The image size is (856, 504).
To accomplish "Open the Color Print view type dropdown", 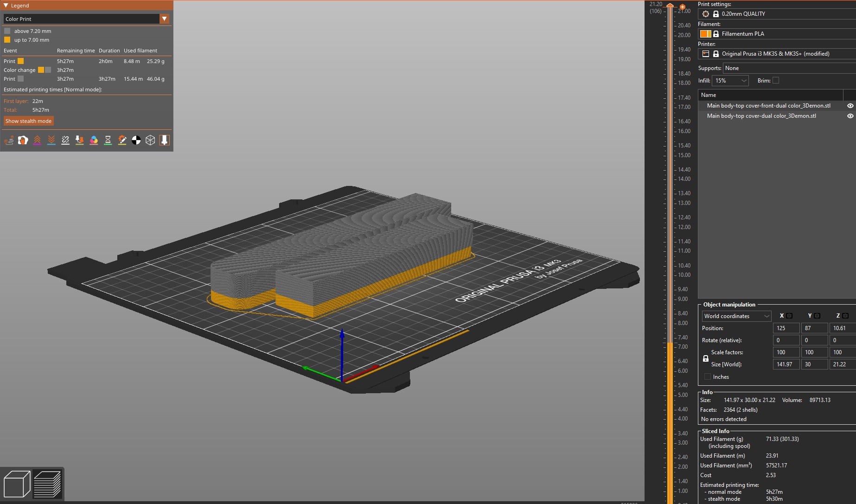I will pyautogui.click(x=164, y=19).
